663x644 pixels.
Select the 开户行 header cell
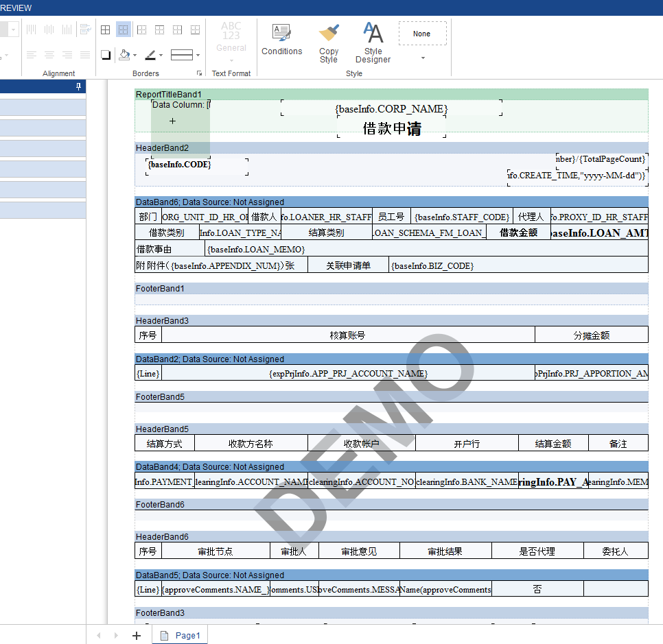pyautogui.click(x=467, y=444)
